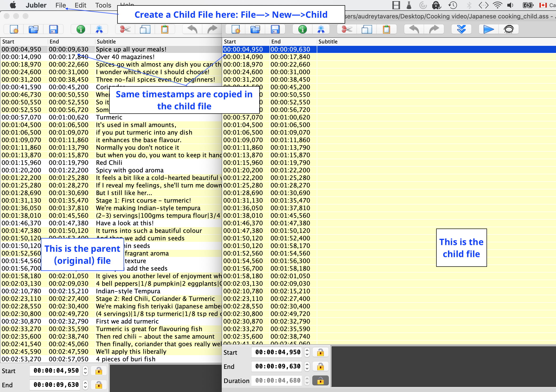Open the green Info icon in left toolbar
This screenshot has width=556, height=392.
pos(81,29)
